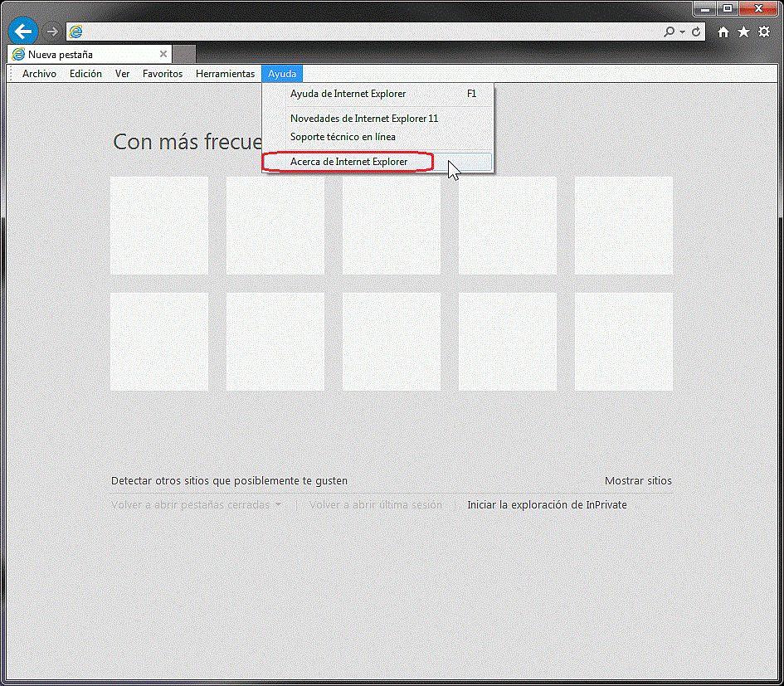Click the Mostrar sitios link
The image size is (784, 686).
(x=638, y=481)
